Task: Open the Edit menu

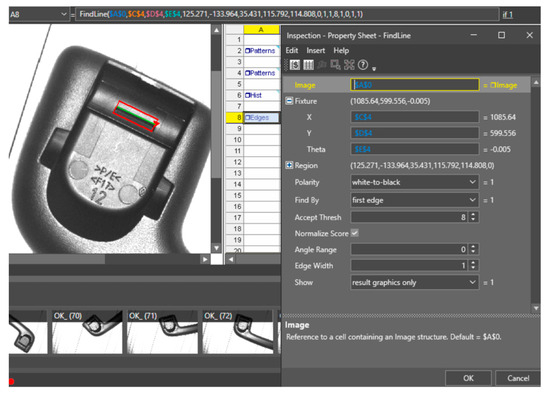Action: point(292,51)
